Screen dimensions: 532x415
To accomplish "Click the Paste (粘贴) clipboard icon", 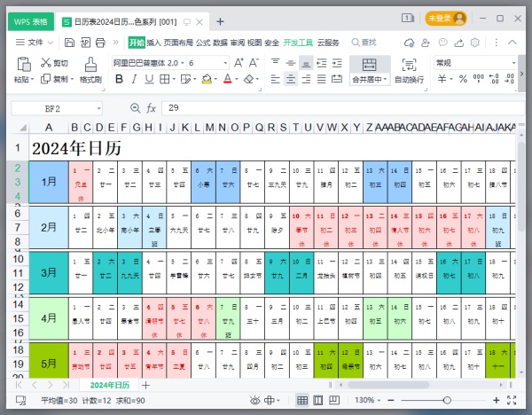I will [24, 65].
